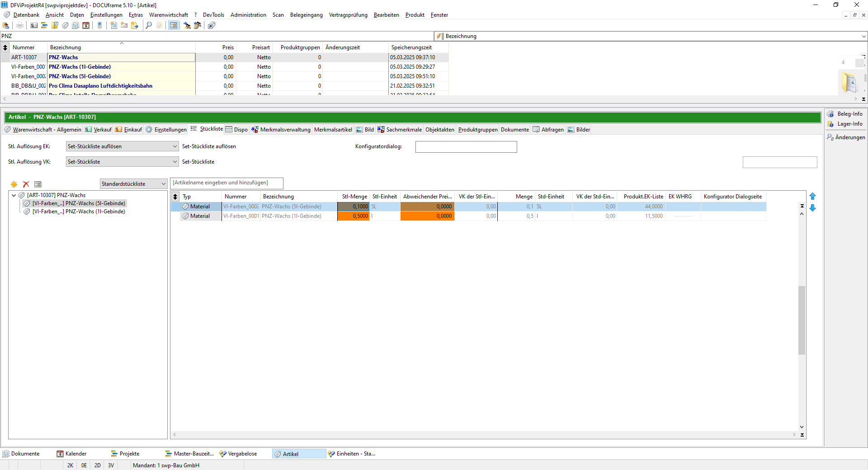Click the properties form icon beside red X
This screenshot has height=470, width=868.
pyautogui.click(x=38, y=184)
